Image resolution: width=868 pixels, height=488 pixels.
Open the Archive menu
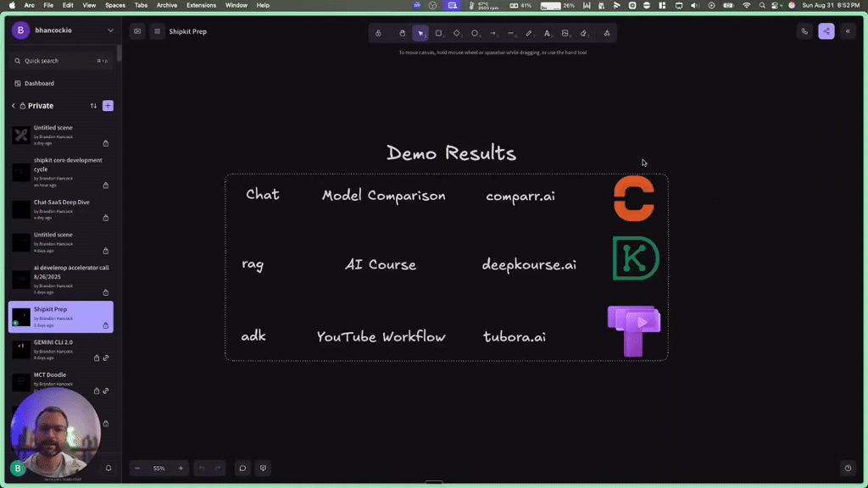click(x=167, y=5)
